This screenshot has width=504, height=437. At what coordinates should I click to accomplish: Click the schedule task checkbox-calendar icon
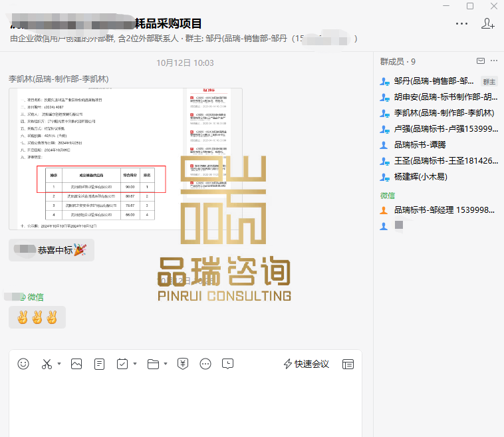(122, 364)
